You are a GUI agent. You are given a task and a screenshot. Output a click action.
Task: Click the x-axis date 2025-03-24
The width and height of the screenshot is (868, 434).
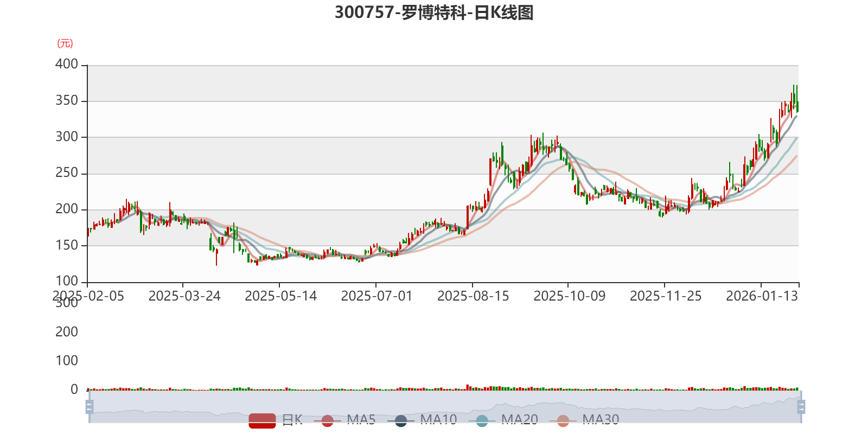pyautogui.click(x=184, y=296)
